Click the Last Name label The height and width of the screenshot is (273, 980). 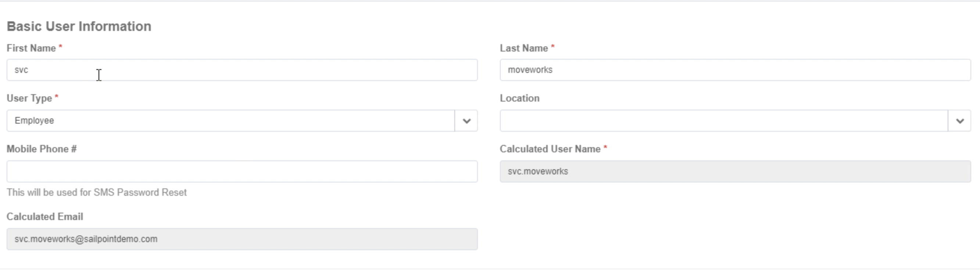point(524,48)
